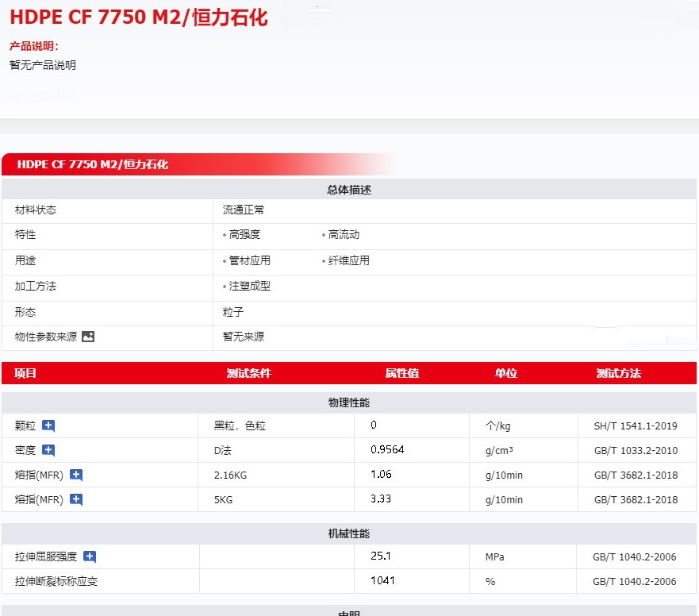
Task: Click the 粒子 form value
Action: [233, 312]
